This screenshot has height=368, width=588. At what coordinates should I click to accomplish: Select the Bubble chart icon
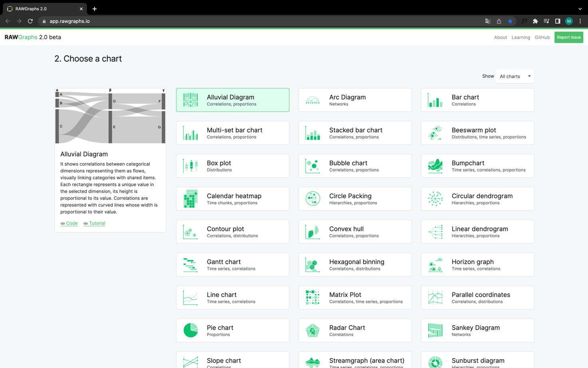click(x=313, y=166)
